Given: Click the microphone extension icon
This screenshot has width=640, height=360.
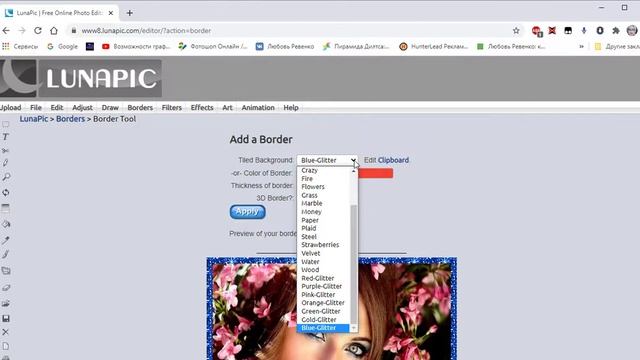Looking at the screenshot, I should click(584, 31).
